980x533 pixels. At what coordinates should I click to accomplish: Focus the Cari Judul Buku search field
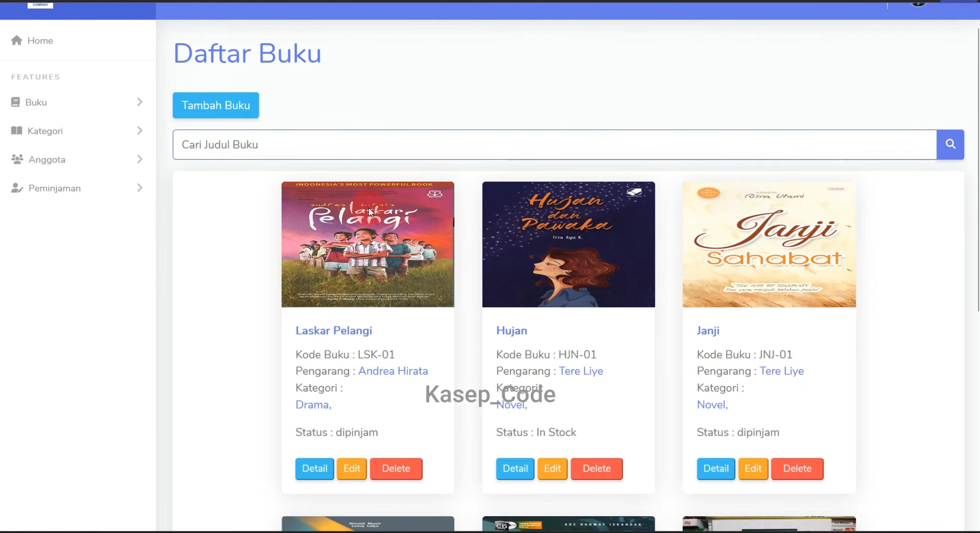tap(555, 145)
